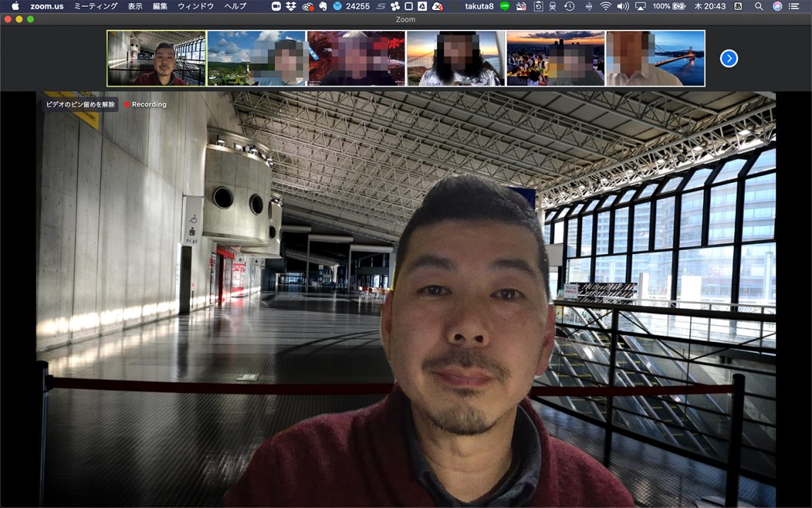Open the ミーティング menu

(x=95, y=6)
